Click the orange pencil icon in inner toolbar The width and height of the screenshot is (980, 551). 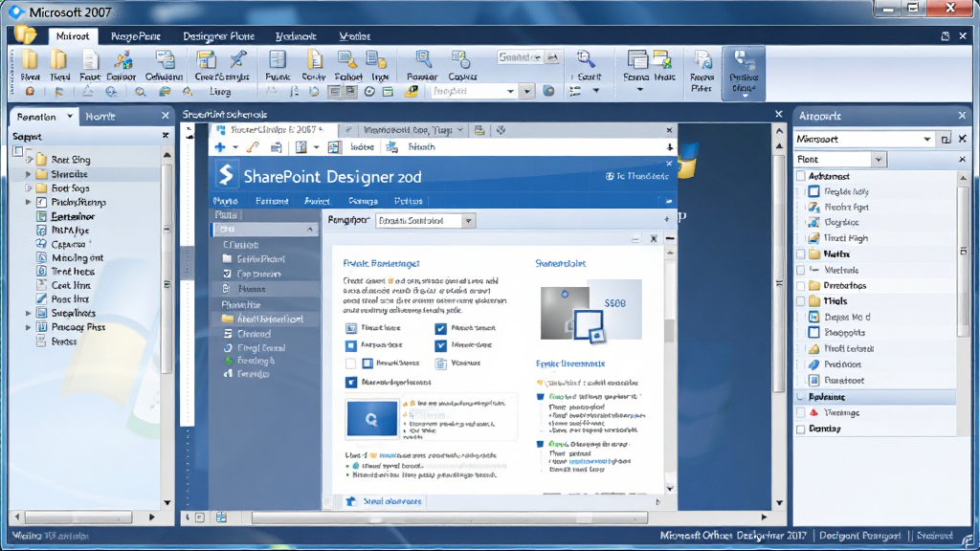click(x=253, y=147)
